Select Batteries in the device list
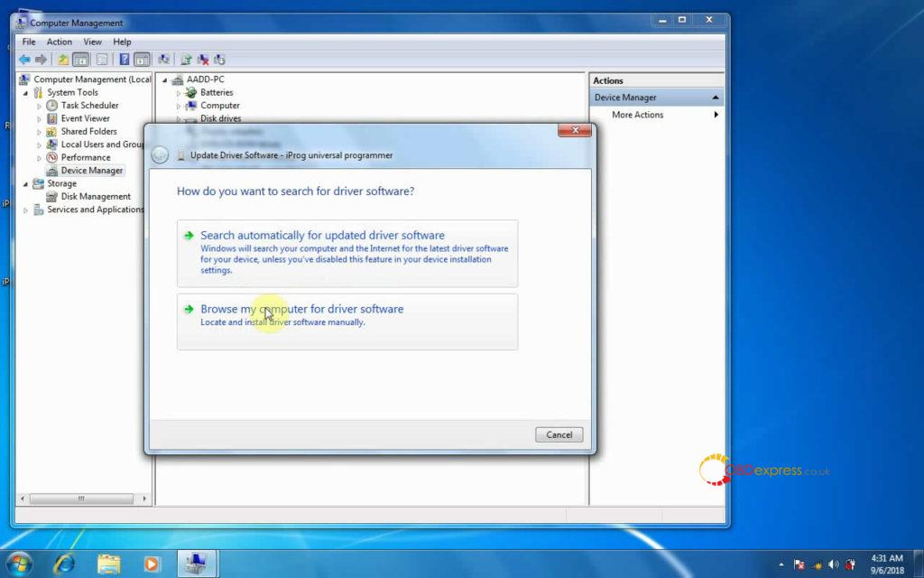This screenshot has width=924, height=578. [x=217, y=92]
